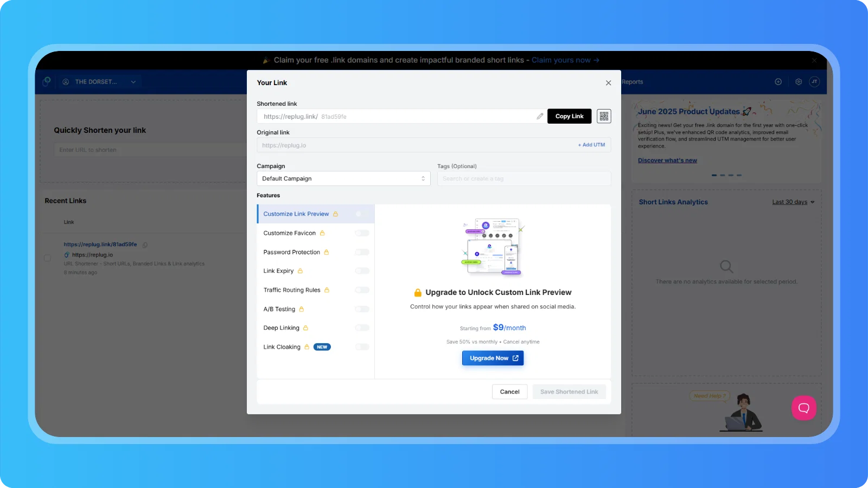The width and height of the screenshot is (868, 488).
Task: Open recent link https://replug.link/81ad59fe
Action: (x=100, y=245)
